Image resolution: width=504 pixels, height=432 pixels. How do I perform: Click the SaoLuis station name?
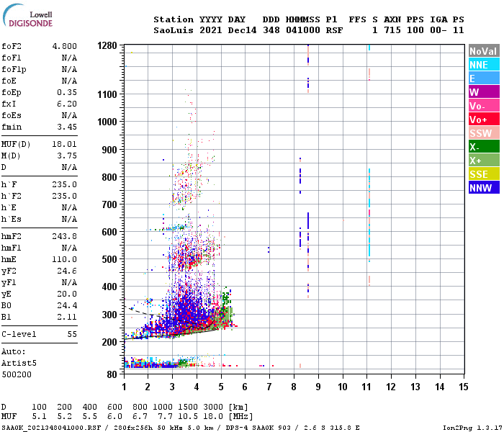(174, 30)
